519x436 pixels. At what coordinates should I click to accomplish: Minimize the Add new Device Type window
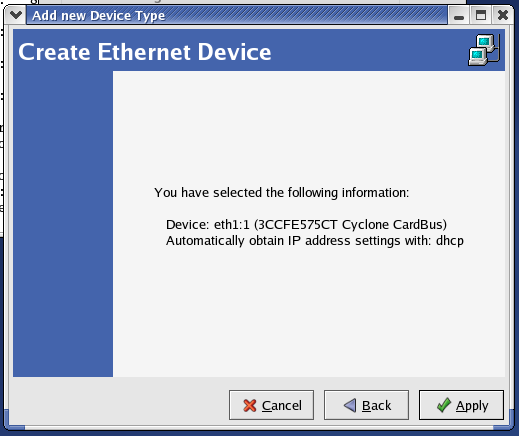click(459, 15)
